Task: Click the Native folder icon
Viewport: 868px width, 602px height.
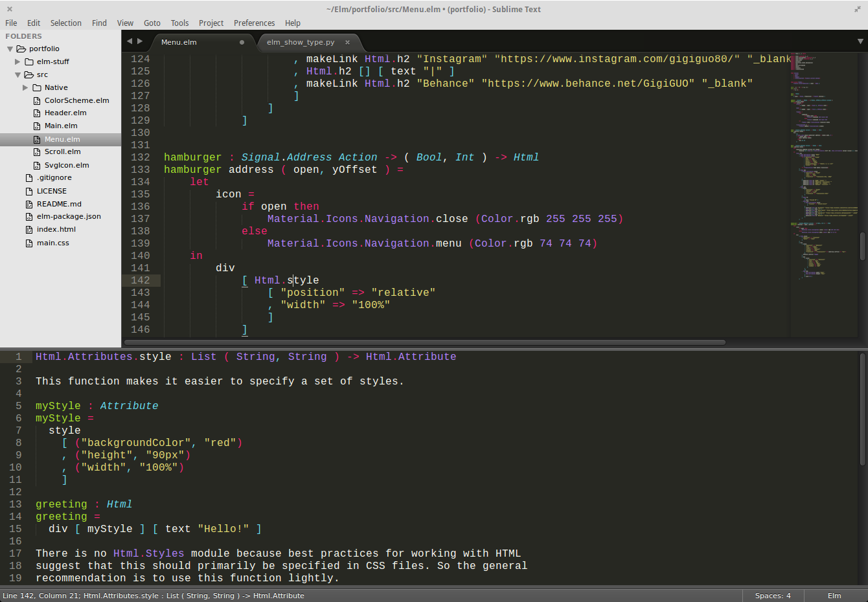Action: click(x=37, y=87)
